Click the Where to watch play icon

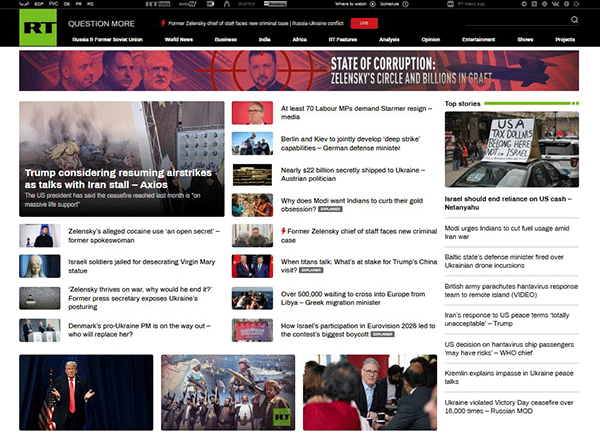point(372,4)
